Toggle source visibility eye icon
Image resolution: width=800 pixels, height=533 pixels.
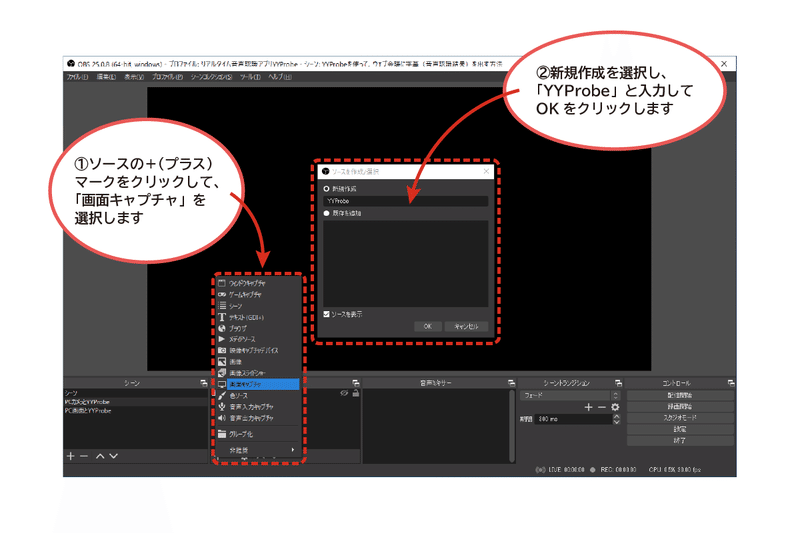point(344,393)
